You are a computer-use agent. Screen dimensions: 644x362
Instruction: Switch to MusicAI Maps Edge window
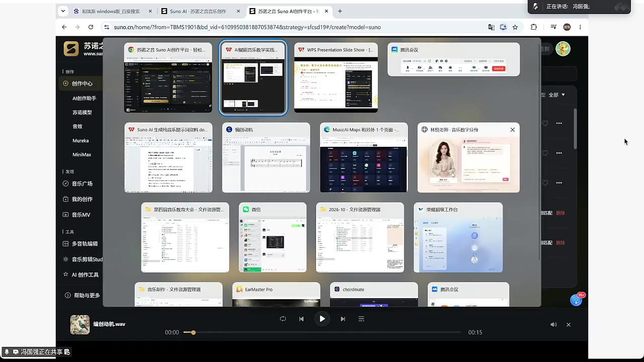pyautogui.click(x=364, y=157)
